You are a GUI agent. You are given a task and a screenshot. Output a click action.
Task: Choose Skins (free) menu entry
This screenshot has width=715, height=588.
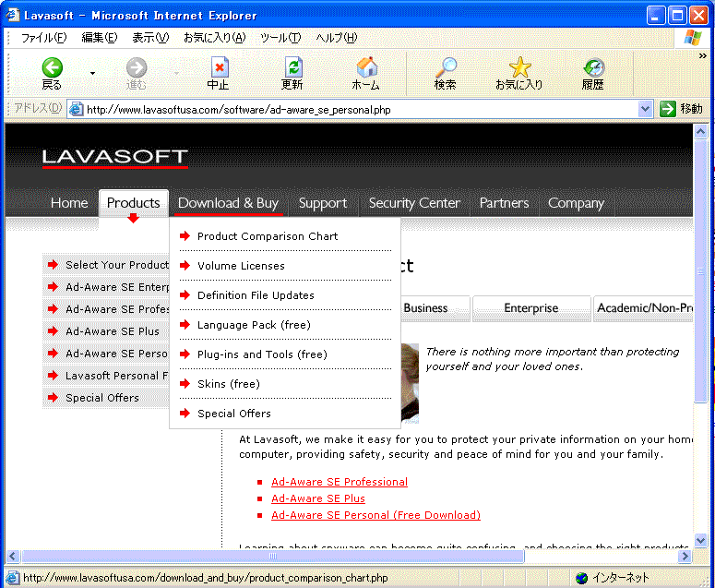click(x=285, y=384)
